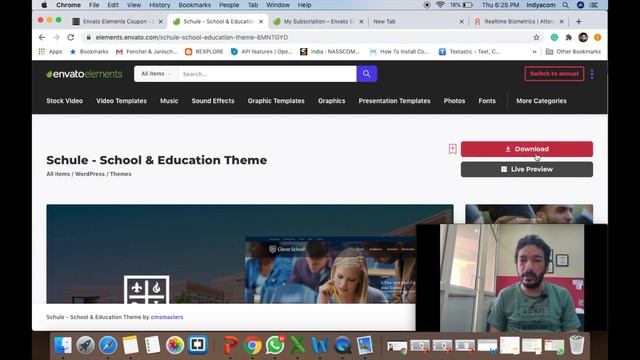Open Finder from the dock
The width and height of the screenshot is (640, 360).
63,345
